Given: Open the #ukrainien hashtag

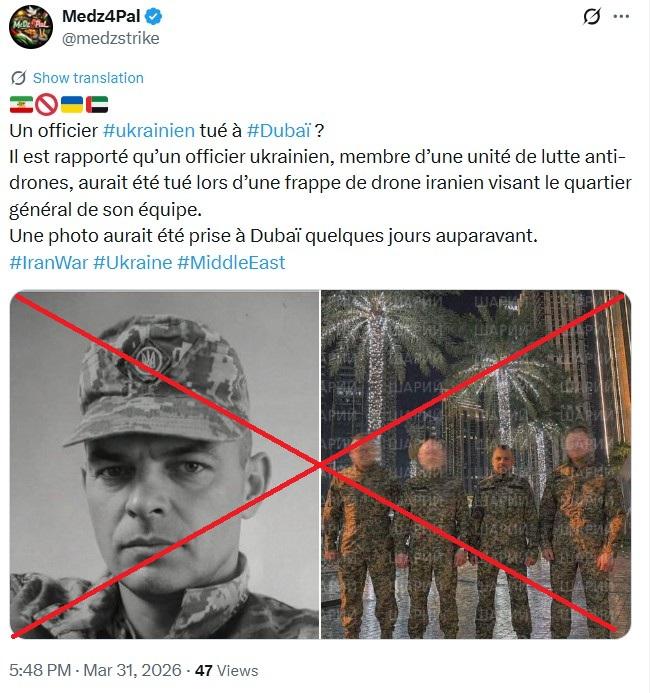Looking at the screenshot, I should (x=149, y=130).
